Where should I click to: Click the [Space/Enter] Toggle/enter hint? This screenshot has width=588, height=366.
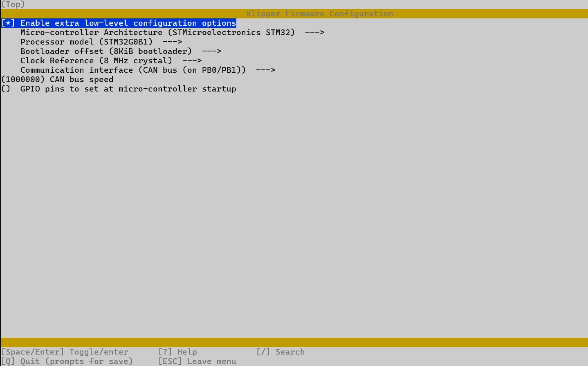coord(65,352)
